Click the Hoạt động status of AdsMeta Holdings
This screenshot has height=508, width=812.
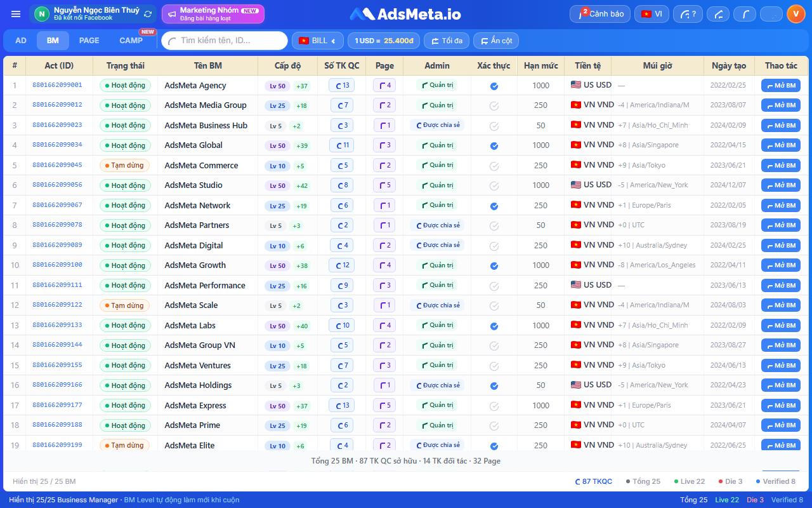[x=125, y=385]
